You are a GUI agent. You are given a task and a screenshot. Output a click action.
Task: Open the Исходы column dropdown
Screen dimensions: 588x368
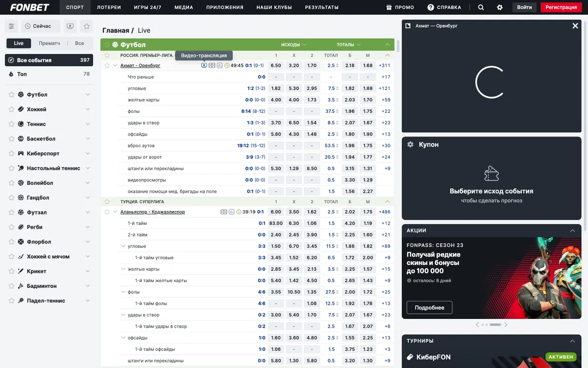294,45
